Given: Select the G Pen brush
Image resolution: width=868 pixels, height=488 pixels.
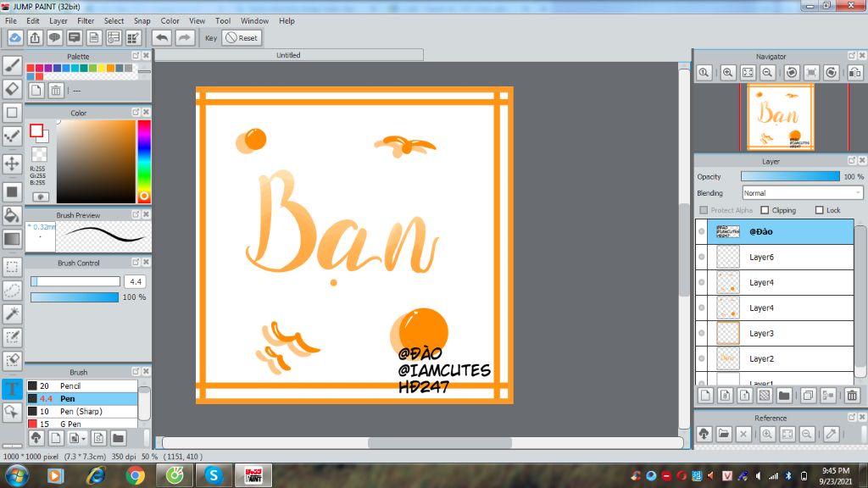Looking at the screenshot, I should [82, 424].
